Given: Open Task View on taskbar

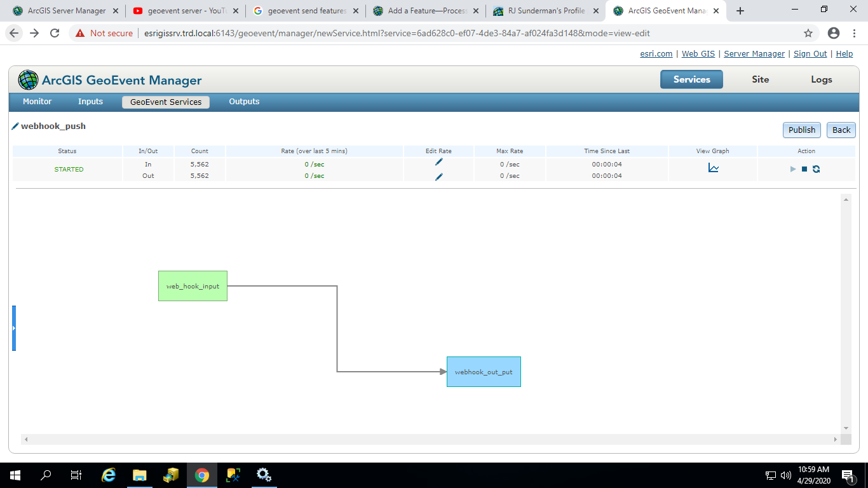Looking at the screenshot, I should click(x=76, y=475).
